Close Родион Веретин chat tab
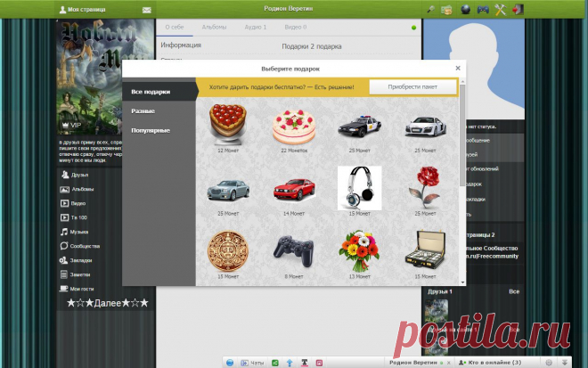 click(448, 364)
